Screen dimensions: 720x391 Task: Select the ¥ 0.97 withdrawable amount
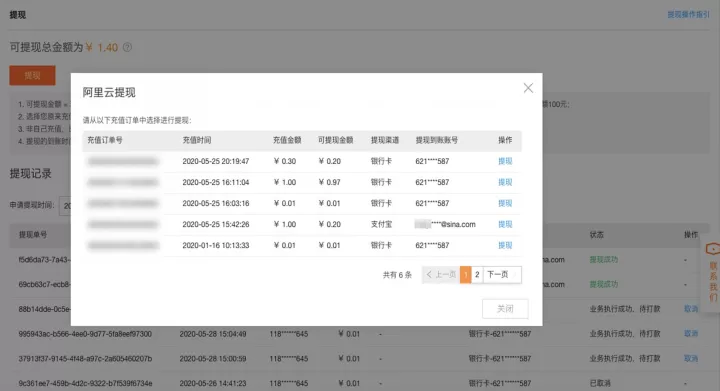tap(330, 182)
